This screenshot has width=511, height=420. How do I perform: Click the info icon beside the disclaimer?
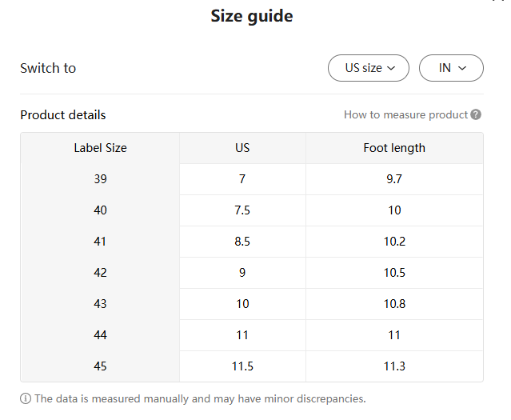tap(26, 398)
